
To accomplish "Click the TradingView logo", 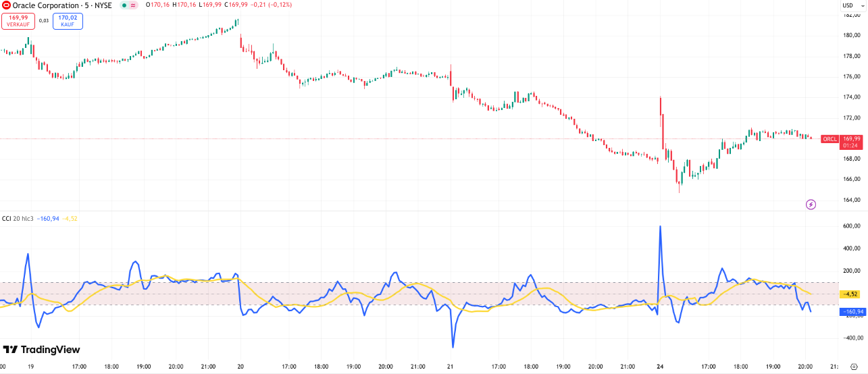I will tap(42, 350).
